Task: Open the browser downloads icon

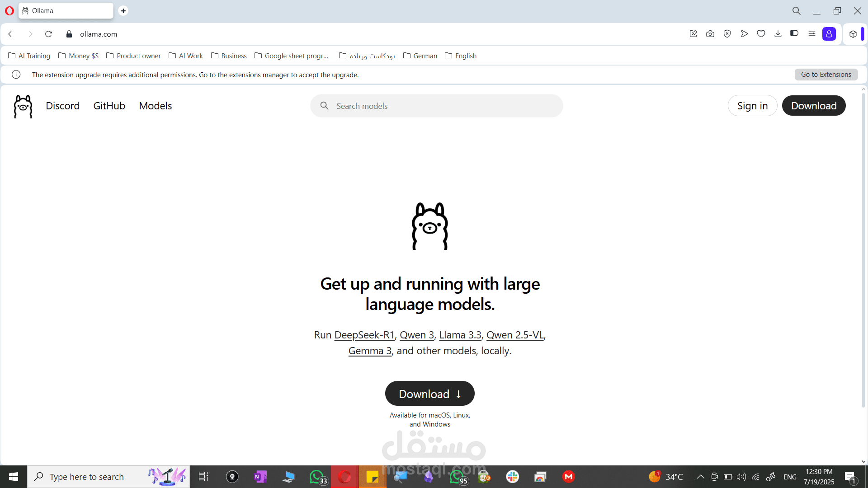Action: coord(778,34)
